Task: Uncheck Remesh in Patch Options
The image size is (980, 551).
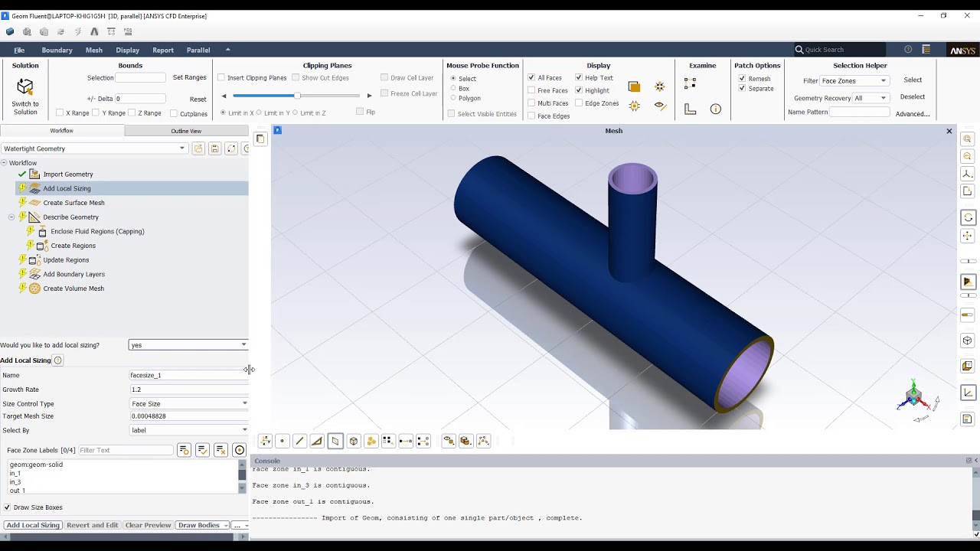Action: click(742, 78)
